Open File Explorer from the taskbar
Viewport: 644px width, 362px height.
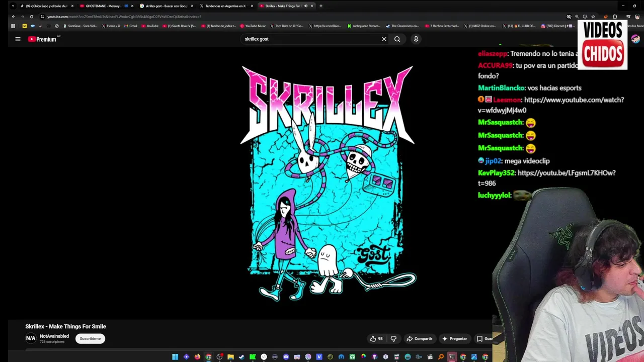coord(230,357)
